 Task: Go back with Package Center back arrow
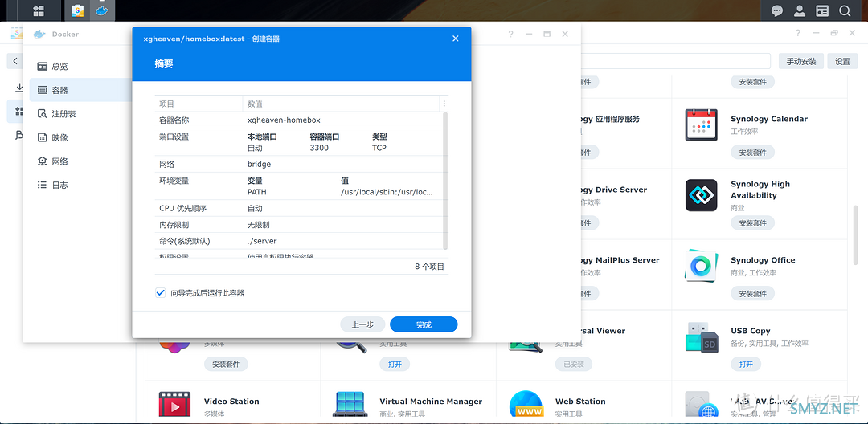click(15, 61)
